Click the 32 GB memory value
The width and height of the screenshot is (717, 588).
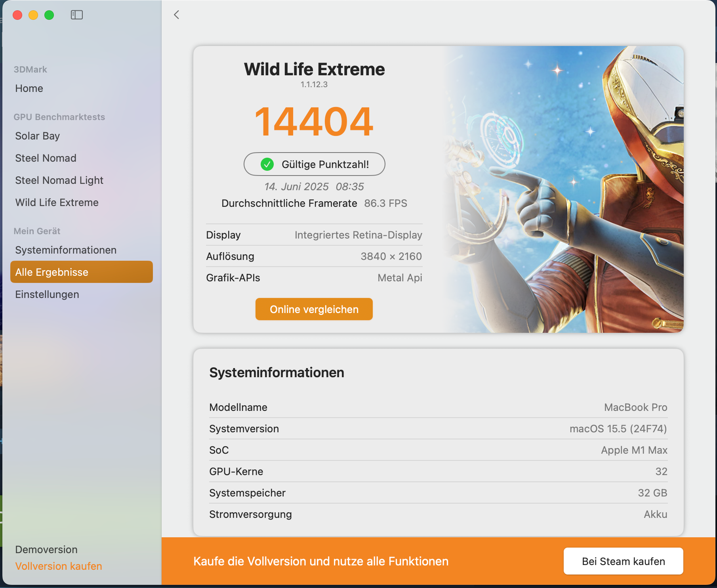click(653, 493)
